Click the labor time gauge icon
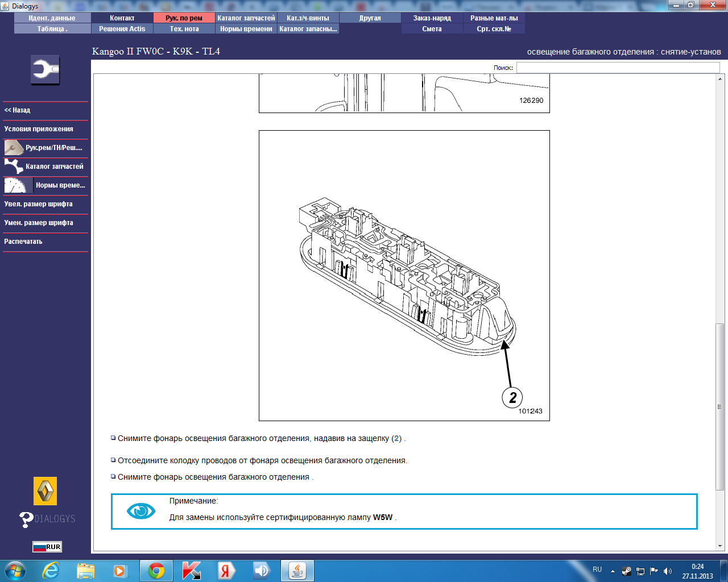 coord(18,185)
